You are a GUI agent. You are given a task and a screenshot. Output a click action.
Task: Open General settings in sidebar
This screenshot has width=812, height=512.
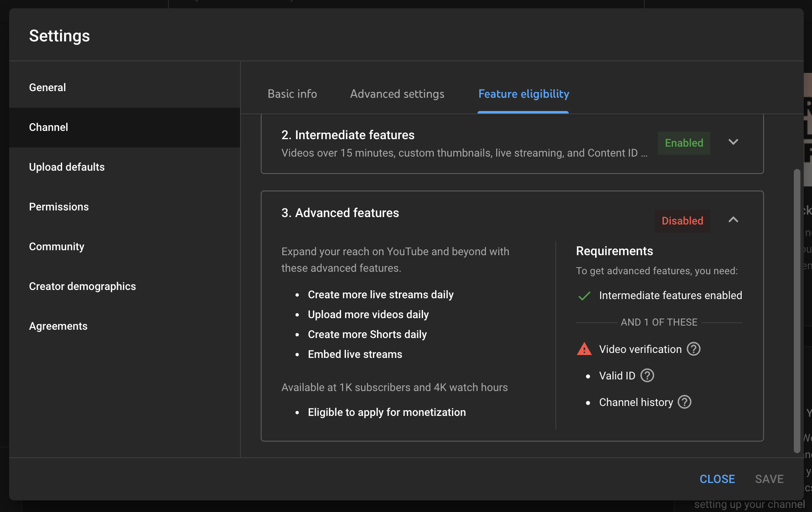(125, 87)
